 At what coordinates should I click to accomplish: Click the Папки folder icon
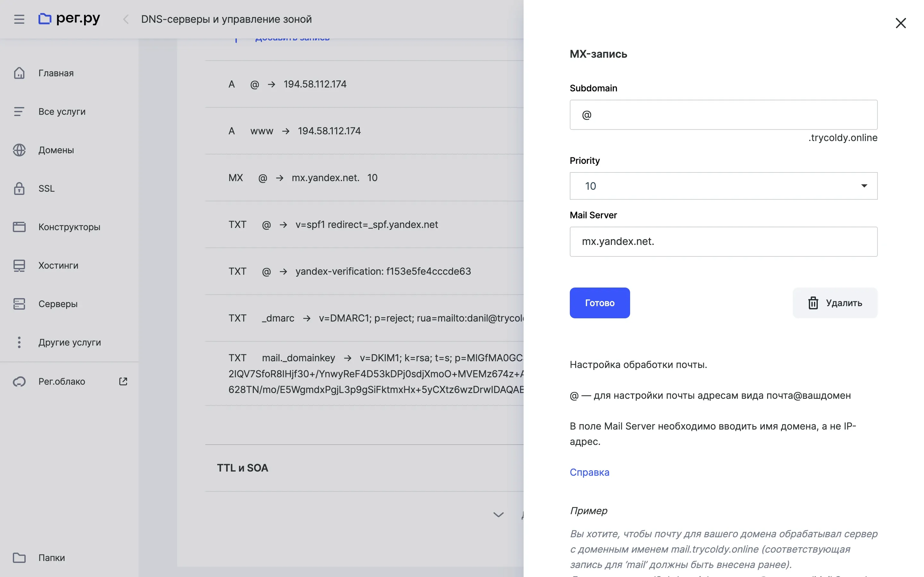click(19, 557)
